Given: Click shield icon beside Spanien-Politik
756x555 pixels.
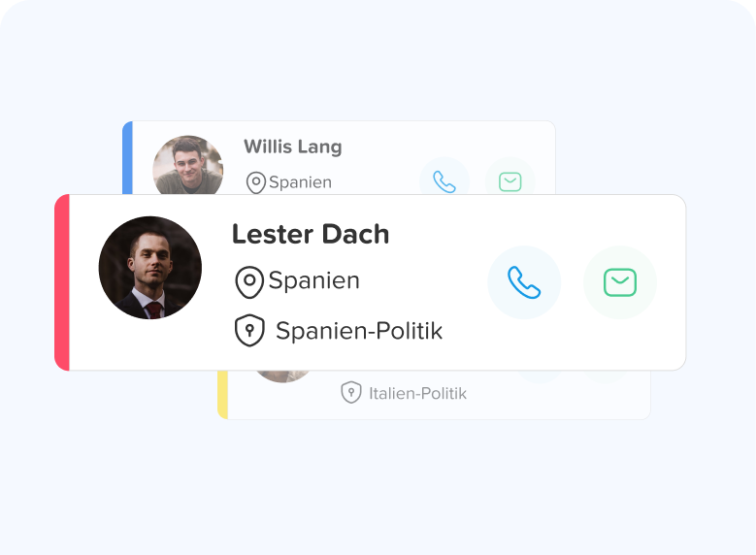Looking at the screenshot, I should tap(249, 331).
